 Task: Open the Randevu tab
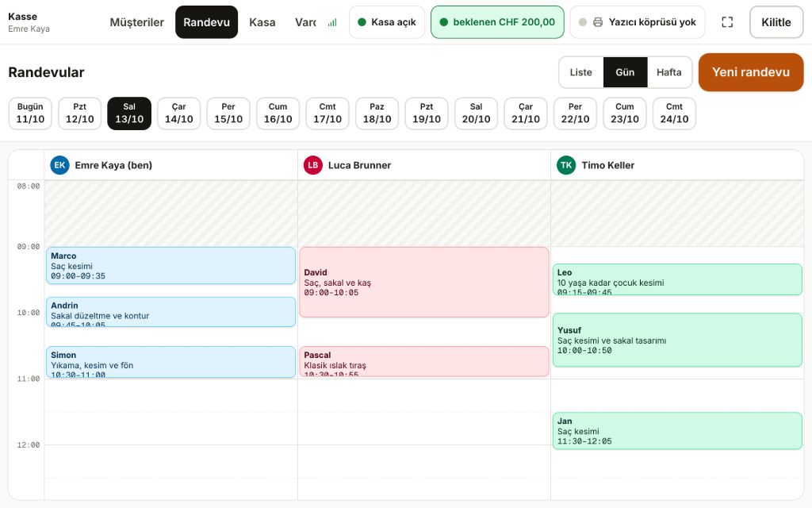point(207,22)
